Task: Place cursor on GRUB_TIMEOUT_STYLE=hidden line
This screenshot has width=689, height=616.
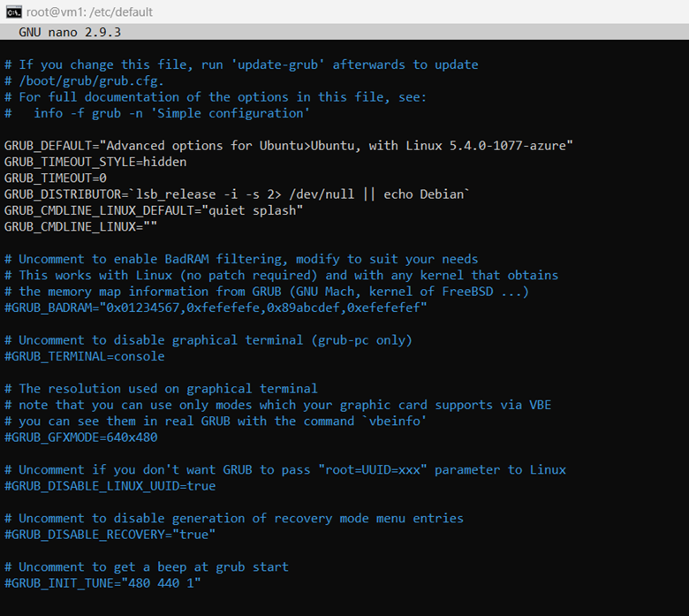Action: click(x=95, y=162)
